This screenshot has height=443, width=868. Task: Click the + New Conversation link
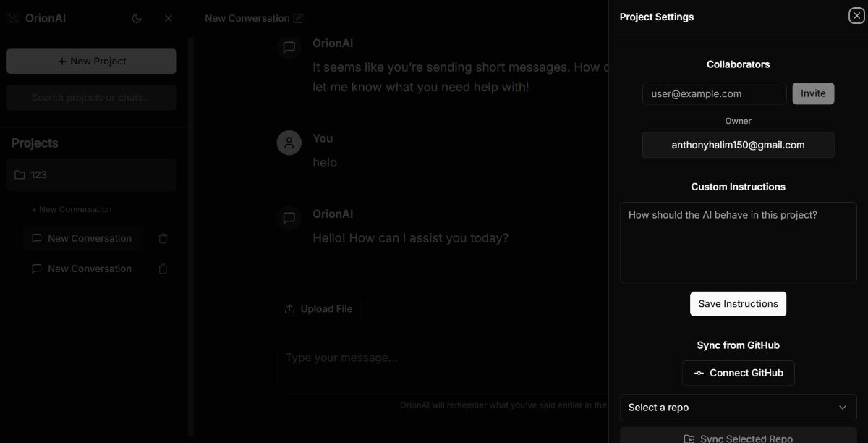(72, 209)
